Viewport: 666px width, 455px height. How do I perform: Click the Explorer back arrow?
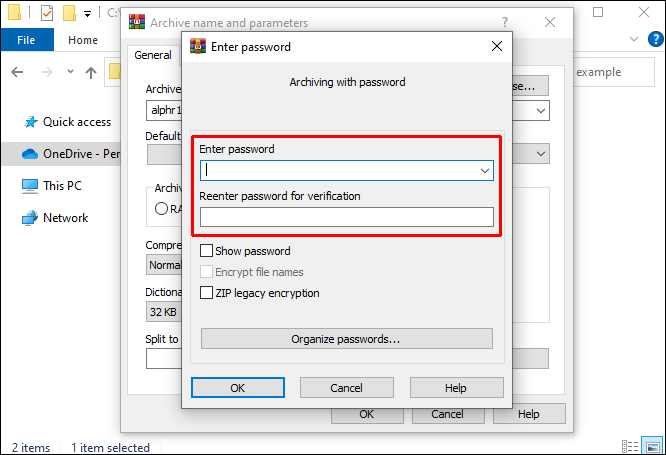coord(19,73)
